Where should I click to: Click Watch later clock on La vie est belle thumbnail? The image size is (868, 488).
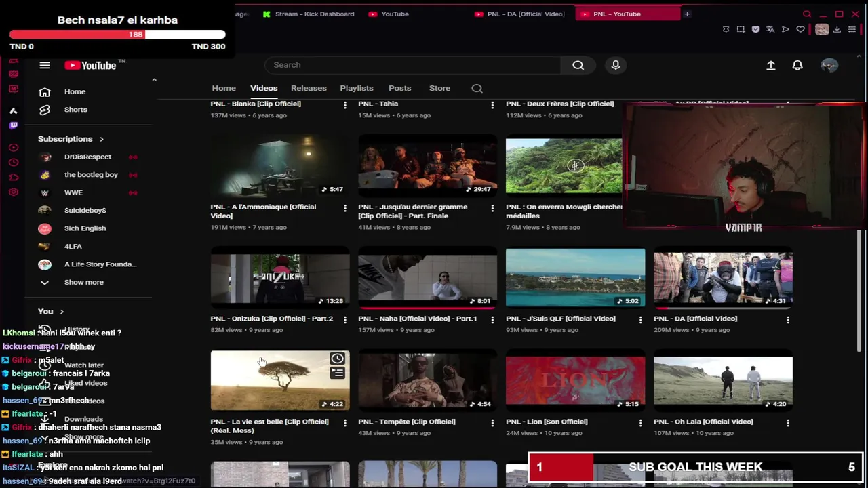[337, 359]
